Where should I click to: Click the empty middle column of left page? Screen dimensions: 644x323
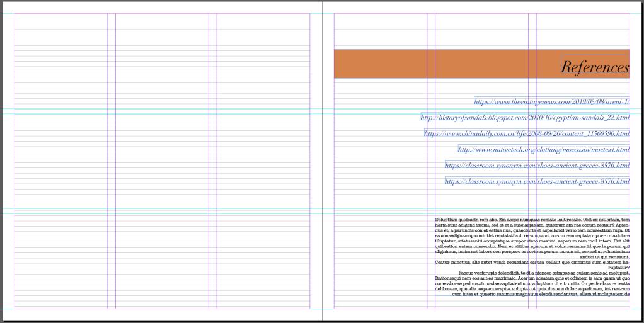[x=162, y=164]
